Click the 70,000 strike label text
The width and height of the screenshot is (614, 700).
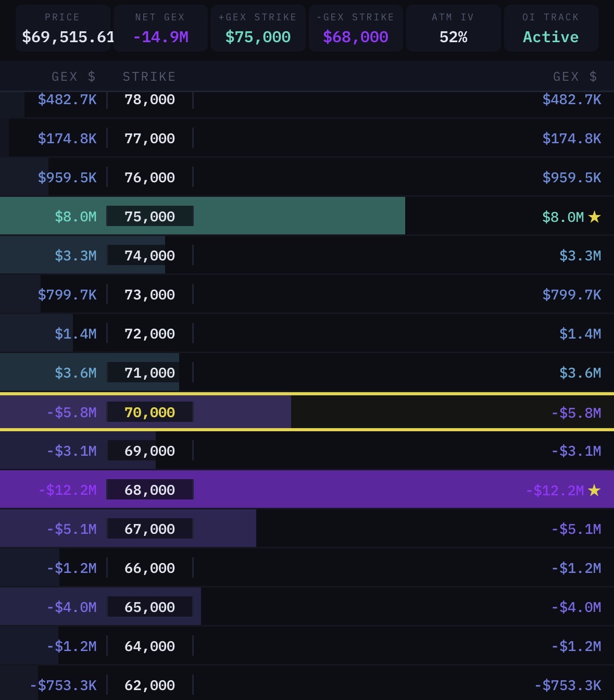click(x=149, y=411)
